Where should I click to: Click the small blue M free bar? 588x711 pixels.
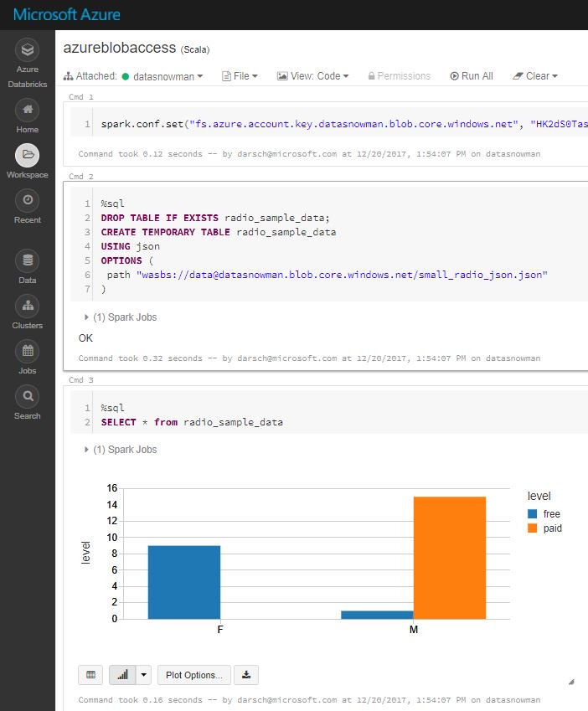(377, 615)
